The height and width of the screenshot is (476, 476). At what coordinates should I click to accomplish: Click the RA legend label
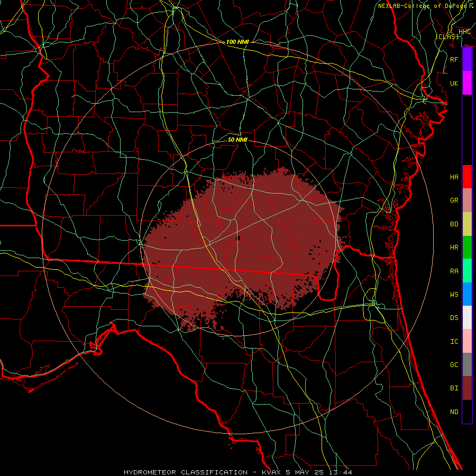(454, 271)
